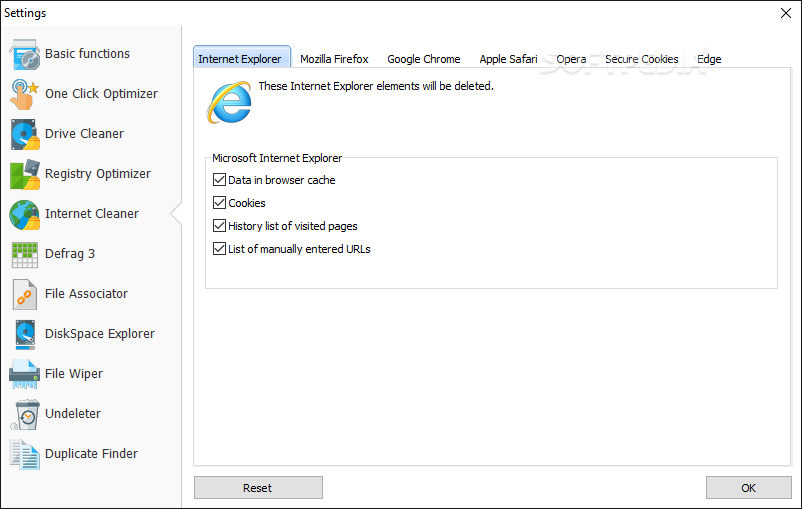The height and width of the screenshot is (509, 802).
Task: Select the File Associator label
Action: point(86,294)
